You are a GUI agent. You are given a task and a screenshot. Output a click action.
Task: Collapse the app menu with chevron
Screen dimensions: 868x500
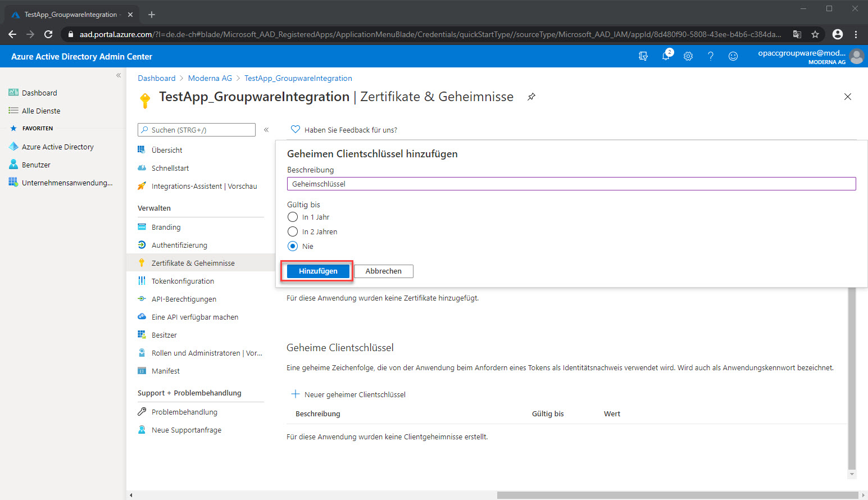click(x=266, y=130)
